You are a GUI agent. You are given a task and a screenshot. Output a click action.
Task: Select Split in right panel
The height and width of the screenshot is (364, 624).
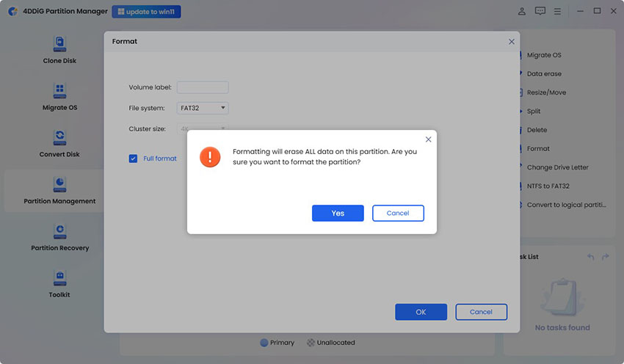click(x=534, y=111)
